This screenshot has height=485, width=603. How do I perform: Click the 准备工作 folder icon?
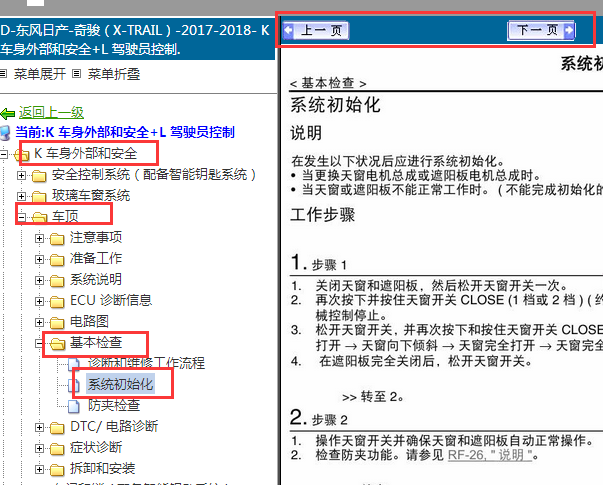tap(57, 260)
